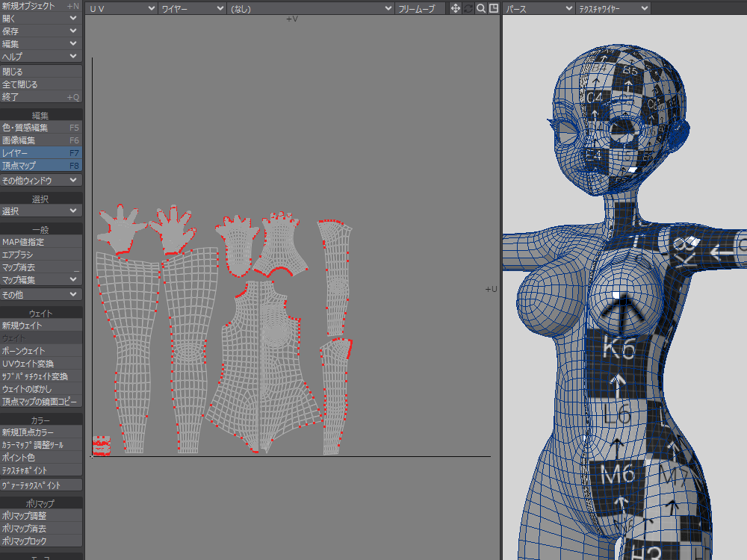Screen dimensions: 747x560
Task: Click the viewport zoom magnifier icon
Action: (x=481, y=8)
